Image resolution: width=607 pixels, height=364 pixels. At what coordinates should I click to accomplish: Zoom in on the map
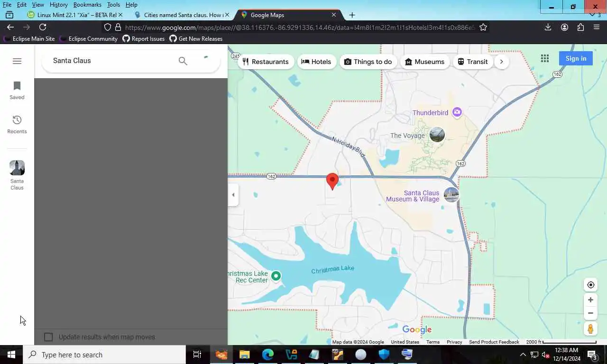tap(590, 300)
